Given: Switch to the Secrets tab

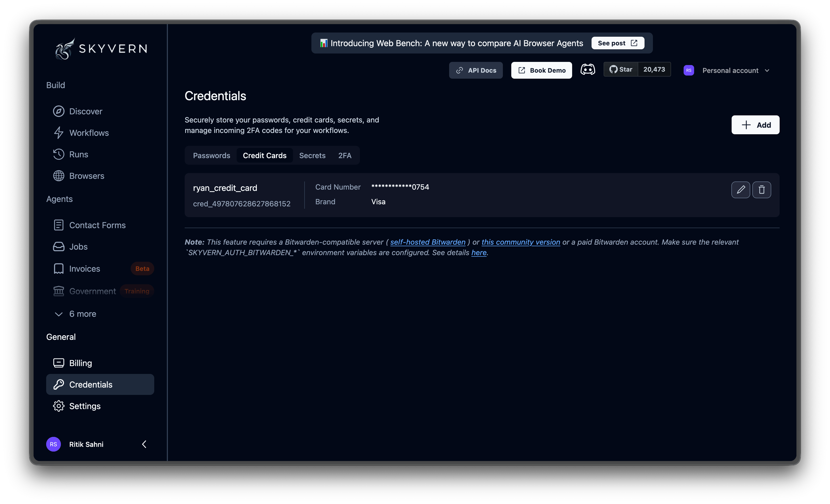Looking at the screenshot, I should click(312, 155).
